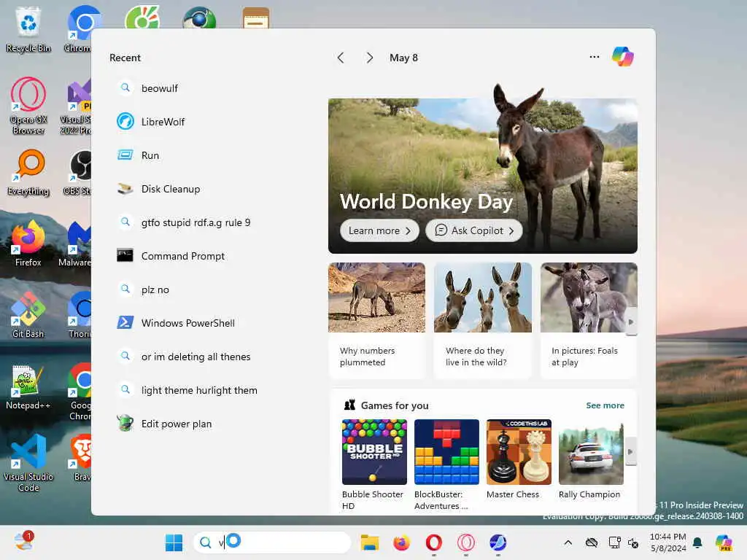Viewport: 747px width, 560px height.
Task: Go to next day with right arrow
Action: click(369, 58)
